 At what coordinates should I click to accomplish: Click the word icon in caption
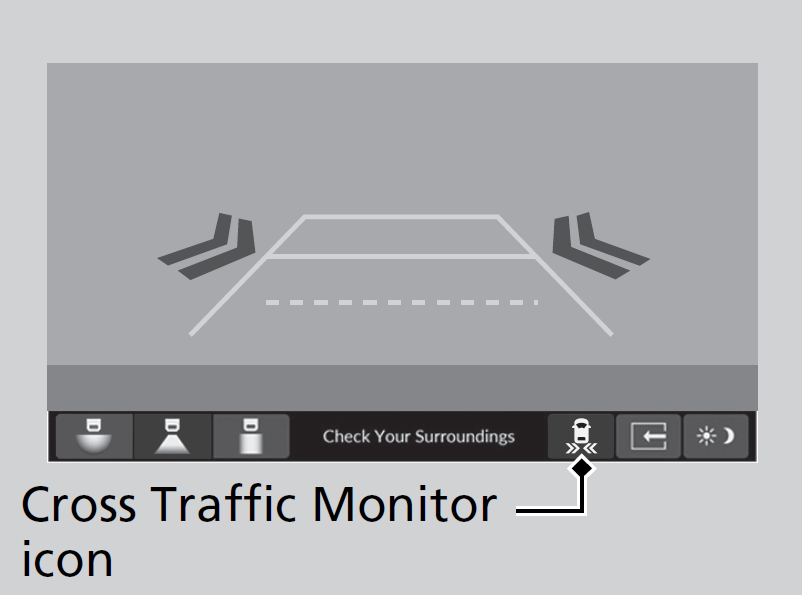[67, 559]
